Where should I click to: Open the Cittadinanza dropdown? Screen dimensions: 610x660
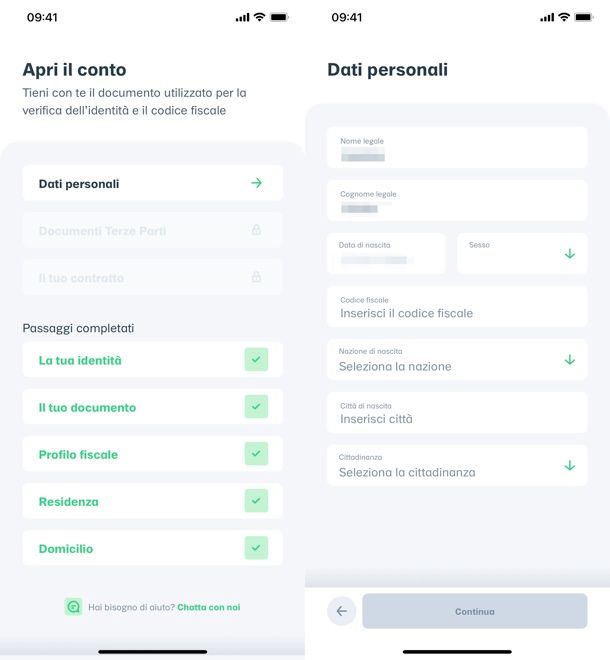coord(457,466)
